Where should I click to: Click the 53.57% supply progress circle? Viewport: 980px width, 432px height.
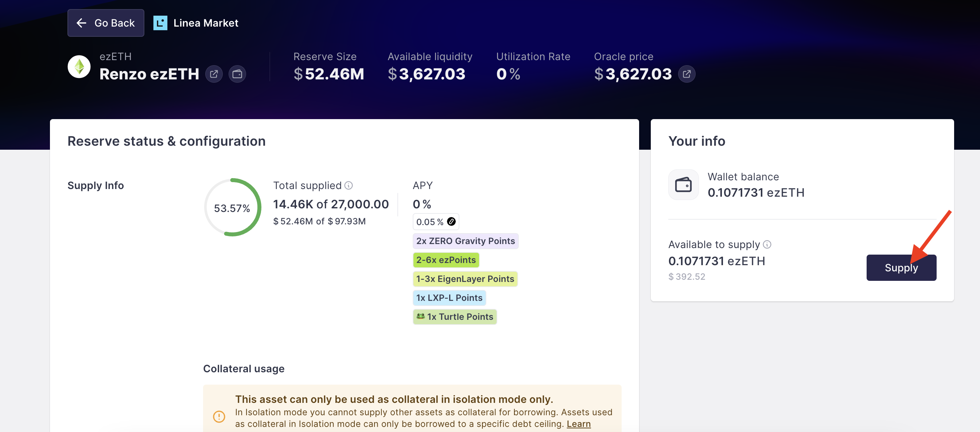point(233,208)
